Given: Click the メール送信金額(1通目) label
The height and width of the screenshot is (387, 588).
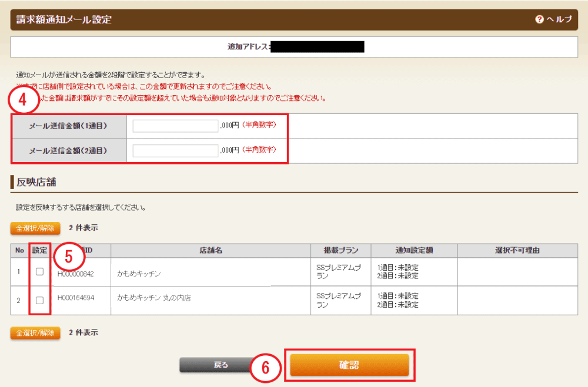Looking at the screenshot, I should coord(68,126).
